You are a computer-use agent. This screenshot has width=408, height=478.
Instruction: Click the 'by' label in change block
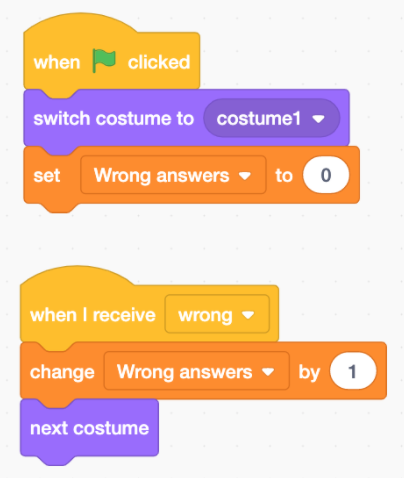(x=309, y=372)
